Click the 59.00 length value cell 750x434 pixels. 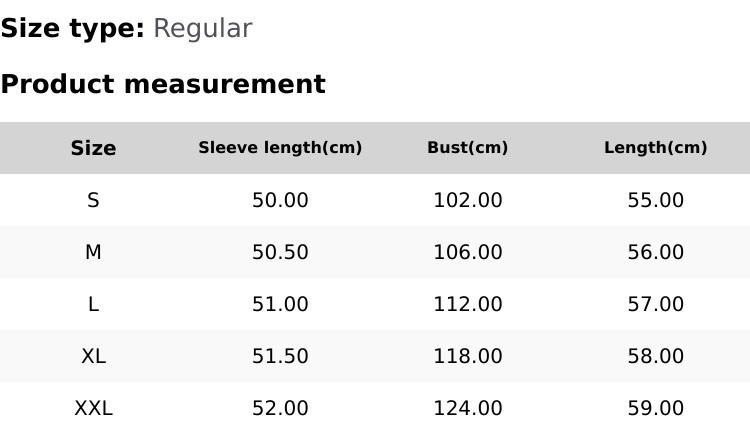pyautogui.click(x=655, y=408)
